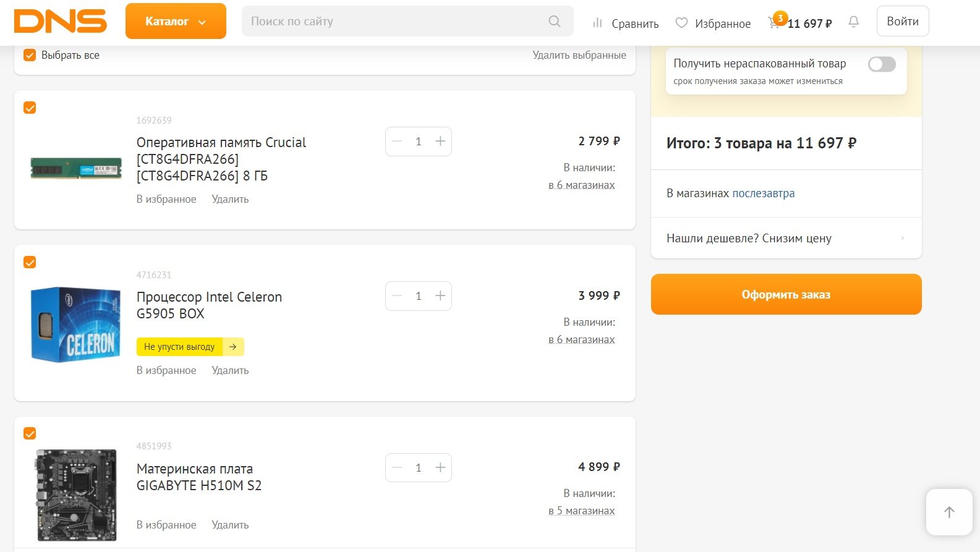Click Удалить выбранные

click(x=579, y=55)
